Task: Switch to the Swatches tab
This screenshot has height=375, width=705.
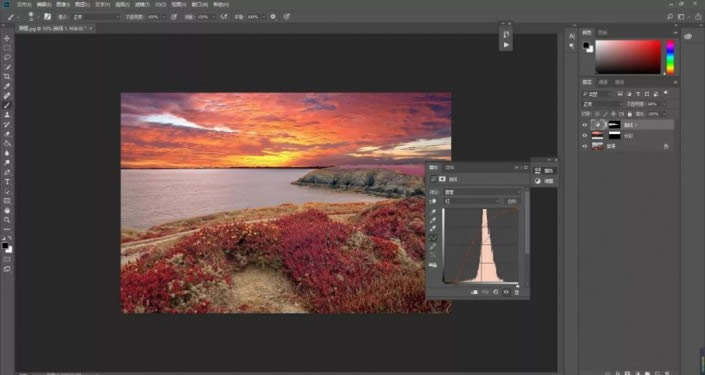Action: pyautogui.click(x=602, y=32)
